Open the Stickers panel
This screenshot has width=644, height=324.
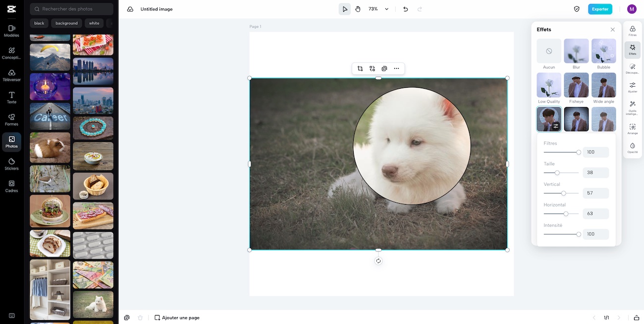tap(11, 164)
